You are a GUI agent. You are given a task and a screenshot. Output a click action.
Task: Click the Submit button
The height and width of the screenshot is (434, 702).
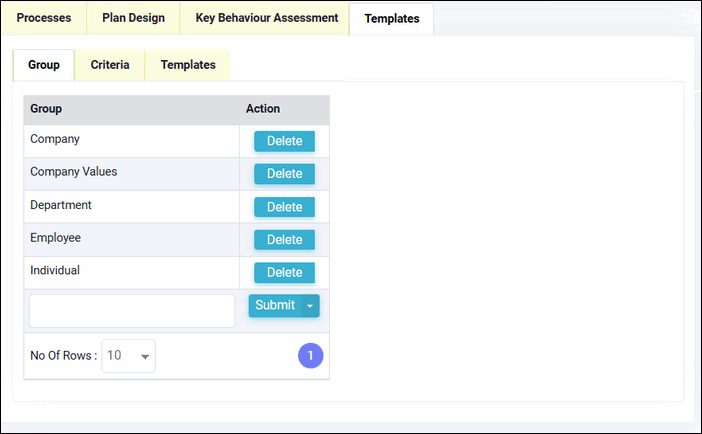pos(275,305)
